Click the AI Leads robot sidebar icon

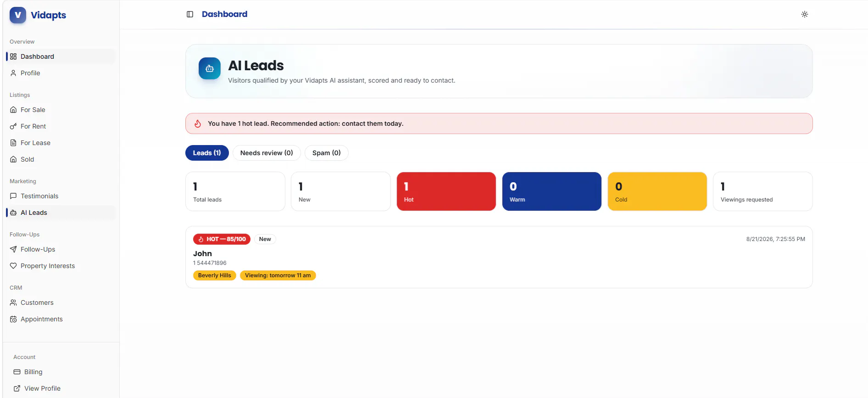point(13,213)
